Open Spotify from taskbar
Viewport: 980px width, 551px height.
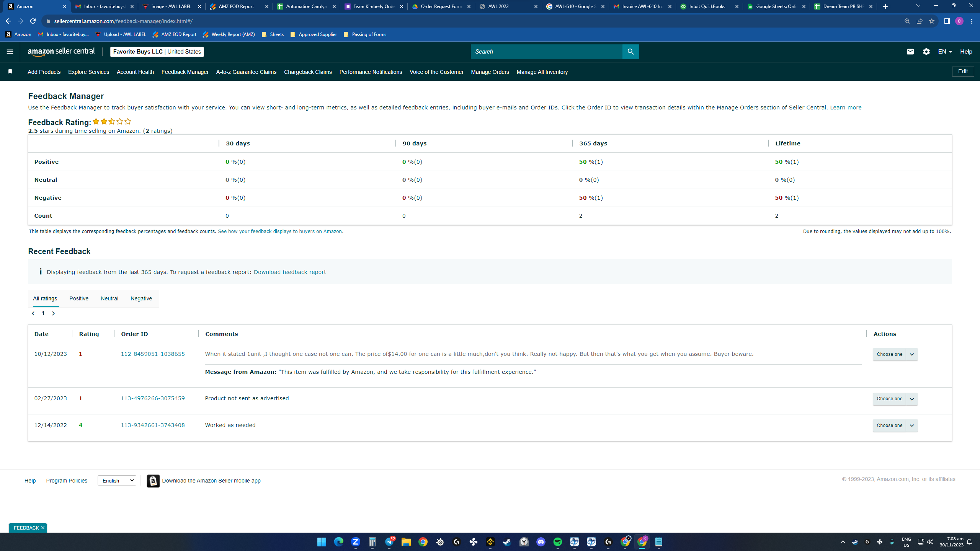coord(558,542)
